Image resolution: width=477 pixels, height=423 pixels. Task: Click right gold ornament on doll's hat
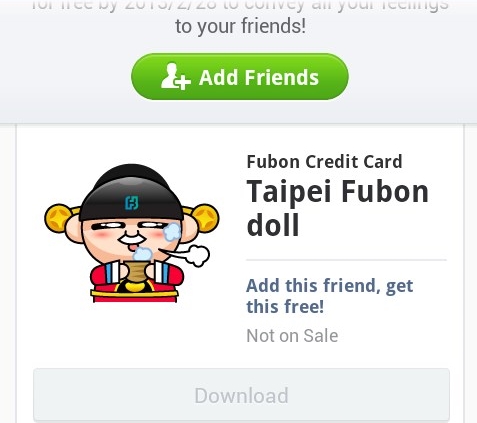(x=204, y=218)
